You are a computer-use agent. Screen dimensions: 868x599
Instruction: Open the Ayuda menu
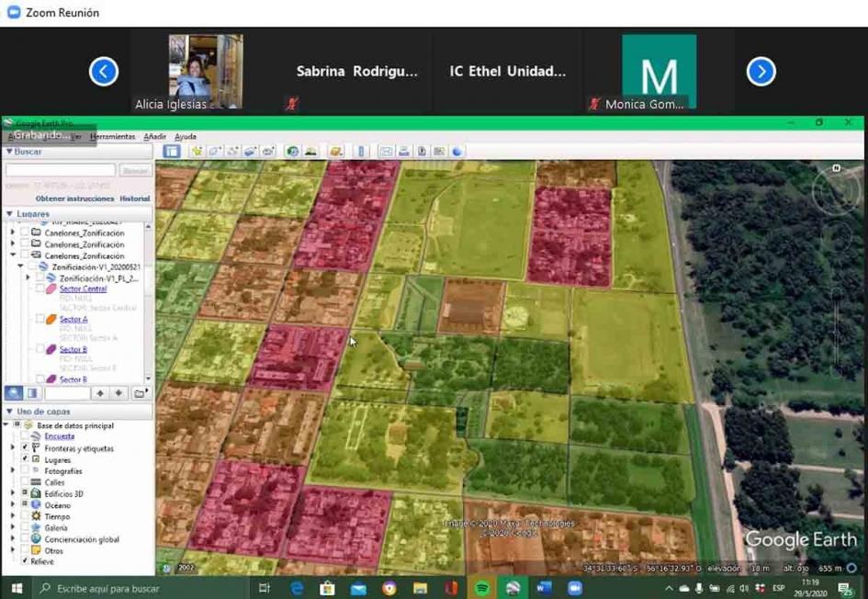(x=186, y=136)
